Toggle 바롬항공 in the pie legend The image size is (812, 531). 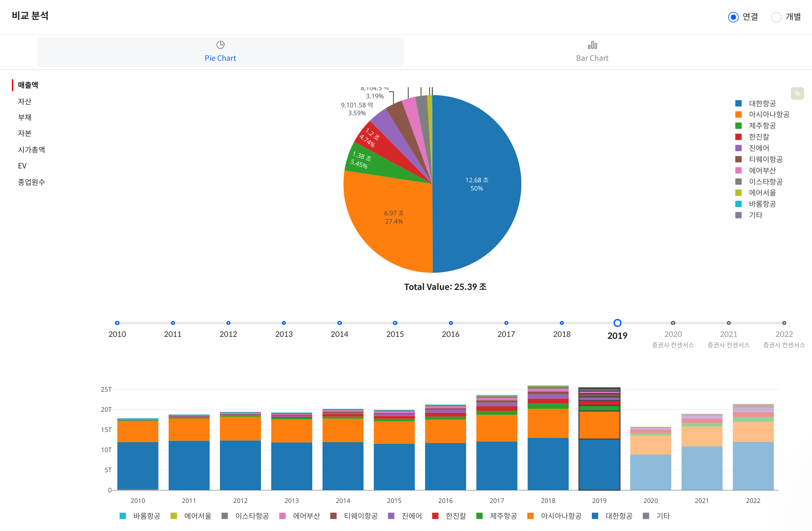[756, 204]
